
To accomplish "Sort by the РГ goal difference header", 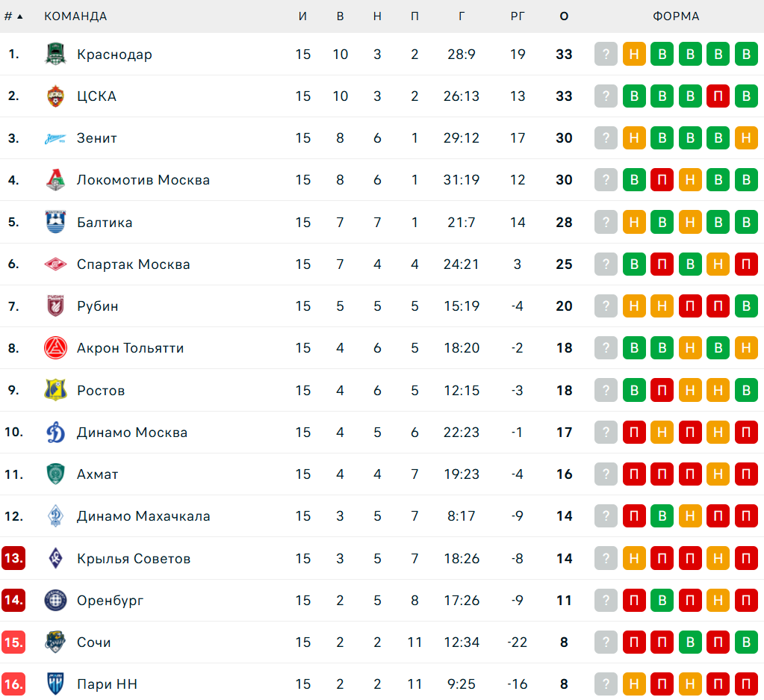I will click(x=518, y=16).
